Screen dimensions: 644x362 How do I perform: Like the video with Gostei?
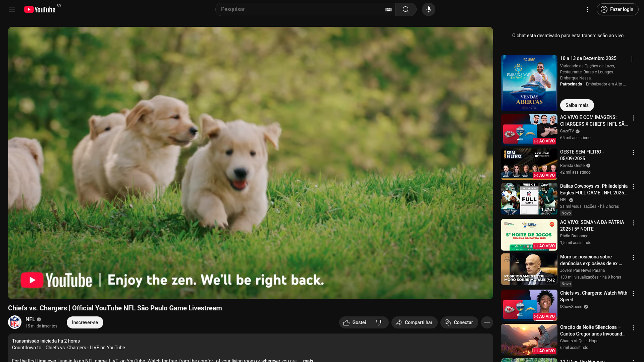(x=355, y=322)
